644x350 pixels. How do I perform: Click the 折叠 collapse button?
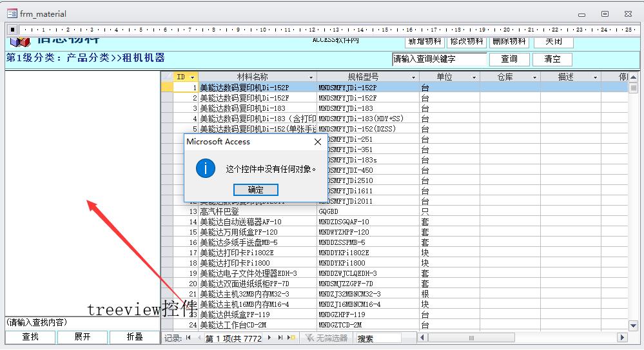pyautogui.click(x=134, y=337)
